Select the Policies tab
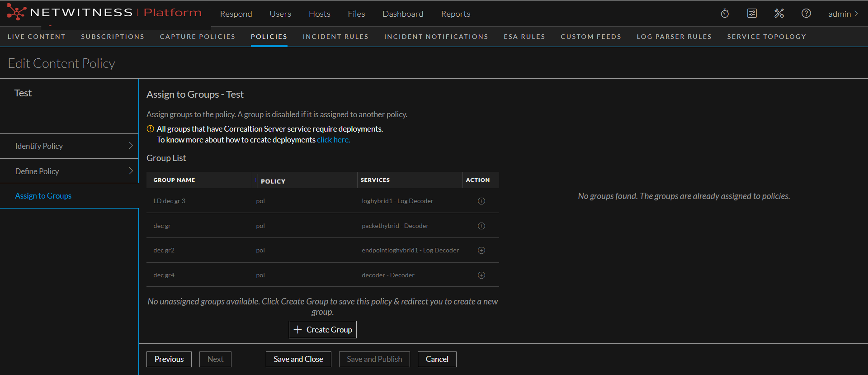The image size is (868, 375). tap(269, 37)
